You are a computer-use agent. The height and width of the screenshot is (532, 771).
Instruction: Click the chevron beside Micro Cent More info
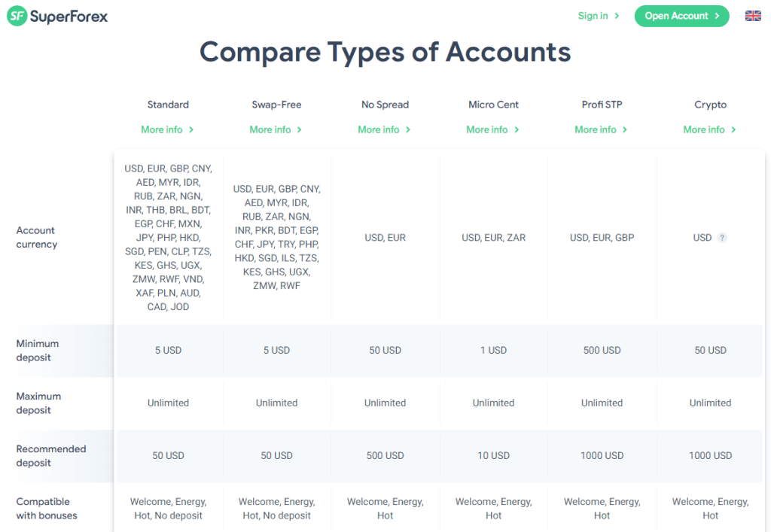517,129
